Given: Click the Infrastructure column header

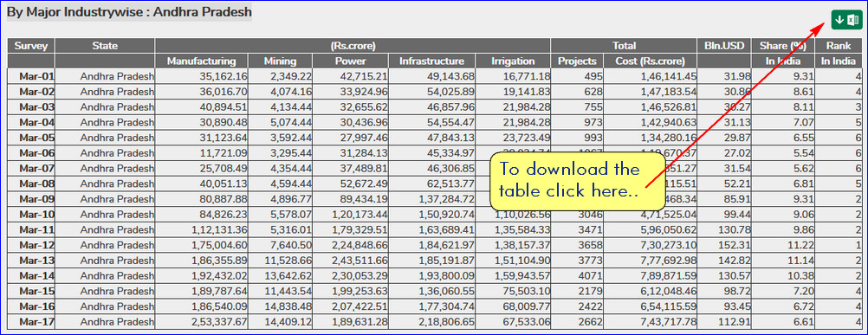Looking at the screenshot, I should [x=431, y=61].
